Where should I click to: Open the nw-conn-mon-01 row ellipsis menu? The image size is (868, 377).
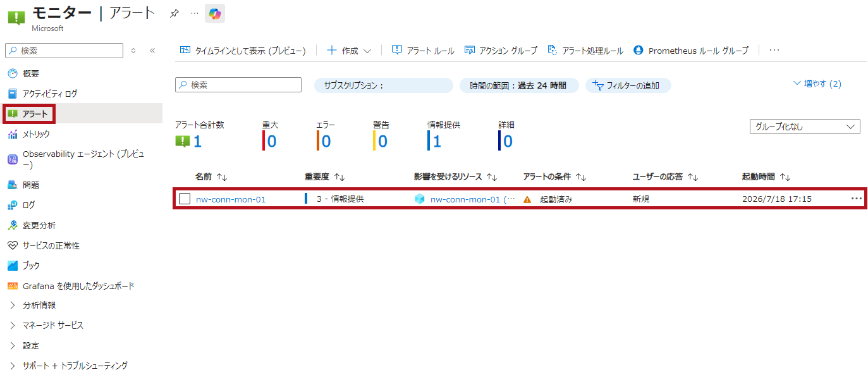[x=856, y=199]
